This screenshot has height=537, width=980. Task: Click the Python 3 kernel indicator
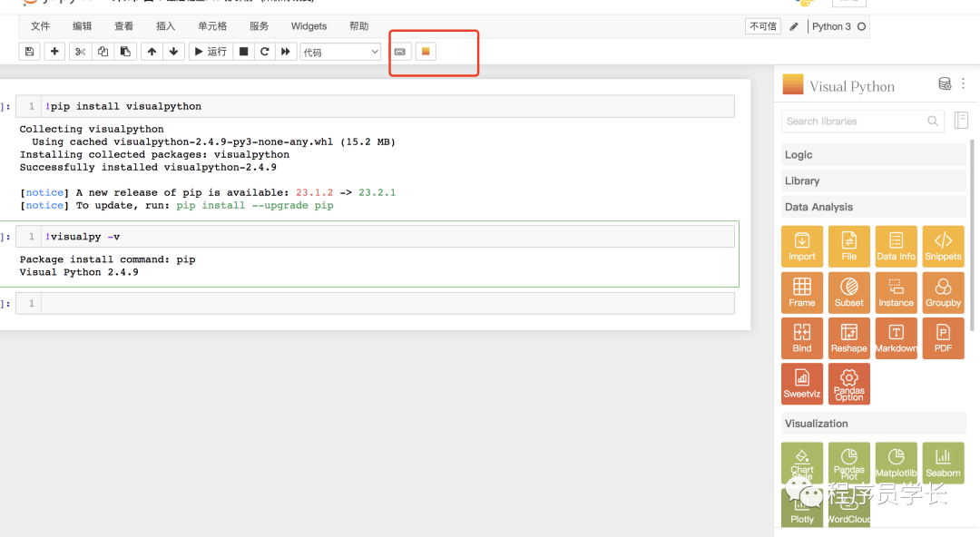[838, 26]
